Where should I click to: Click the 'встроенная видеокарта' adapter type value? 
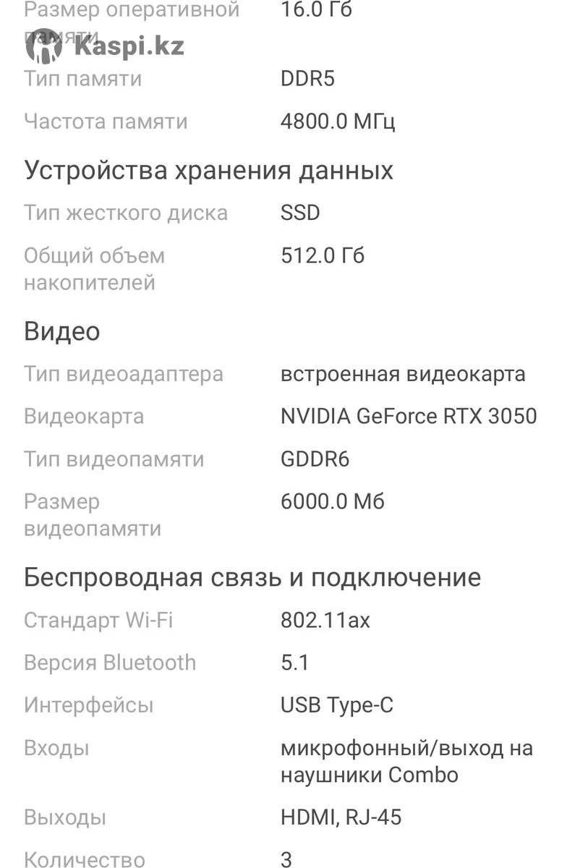403,374
